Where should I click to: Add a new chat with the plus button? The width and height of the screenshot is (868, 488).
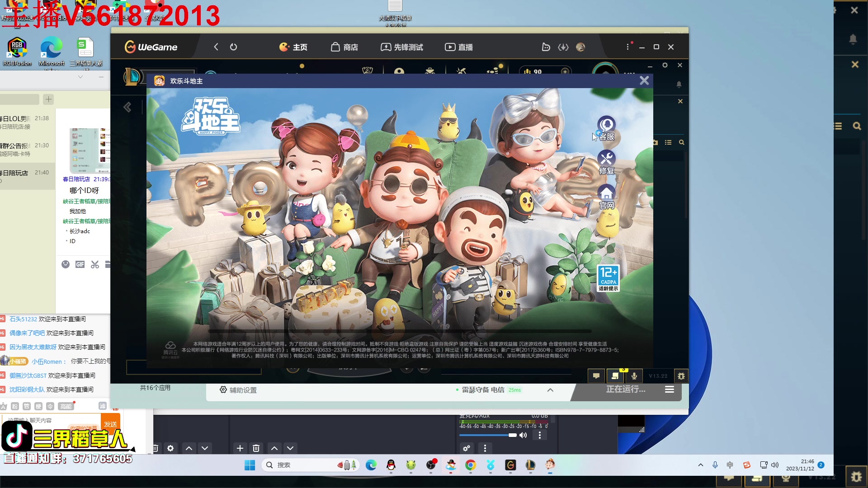(48, 99)
